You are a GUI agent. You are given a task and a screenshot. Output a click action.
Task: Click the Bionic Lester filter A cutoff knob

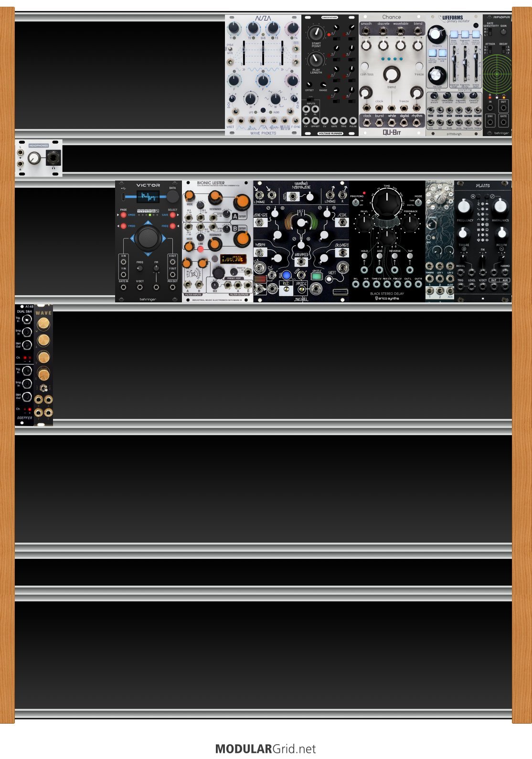(241, 203)
